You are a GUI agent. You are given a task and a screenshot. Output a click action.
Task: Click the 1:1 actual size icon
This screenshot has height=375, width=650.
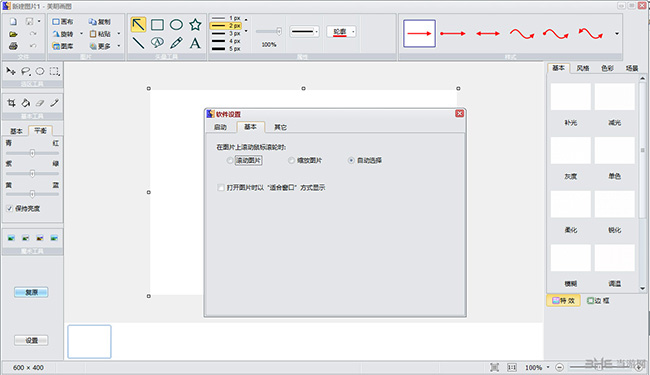pyautogui.click(x=512, y=367)
